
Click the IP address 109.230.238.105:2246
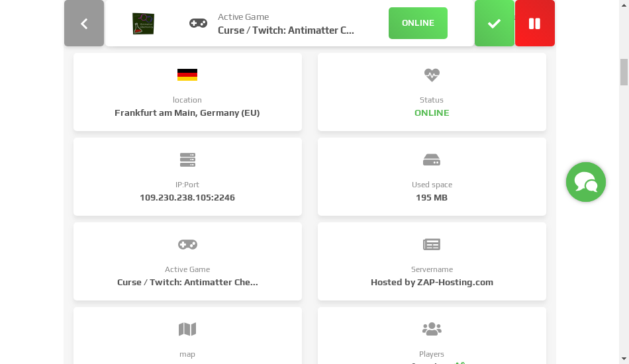187,197
